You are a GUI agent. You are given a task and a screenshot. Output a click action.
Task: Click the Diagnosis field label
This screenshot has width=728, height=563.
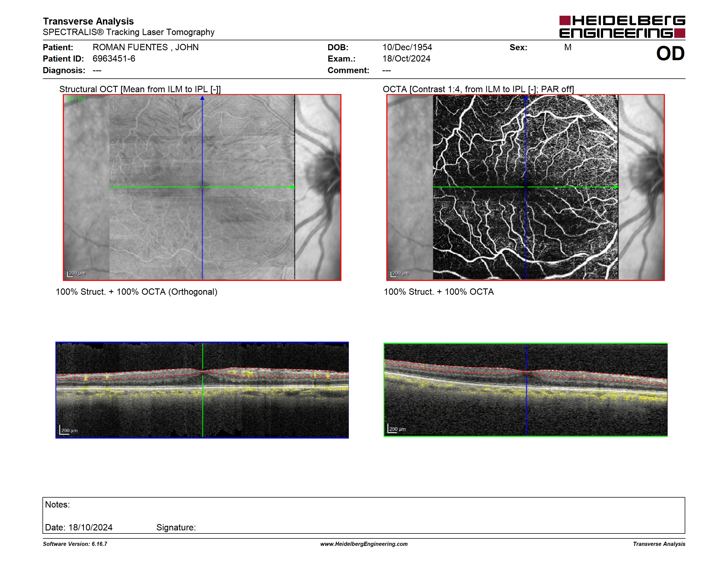point(64,70)
